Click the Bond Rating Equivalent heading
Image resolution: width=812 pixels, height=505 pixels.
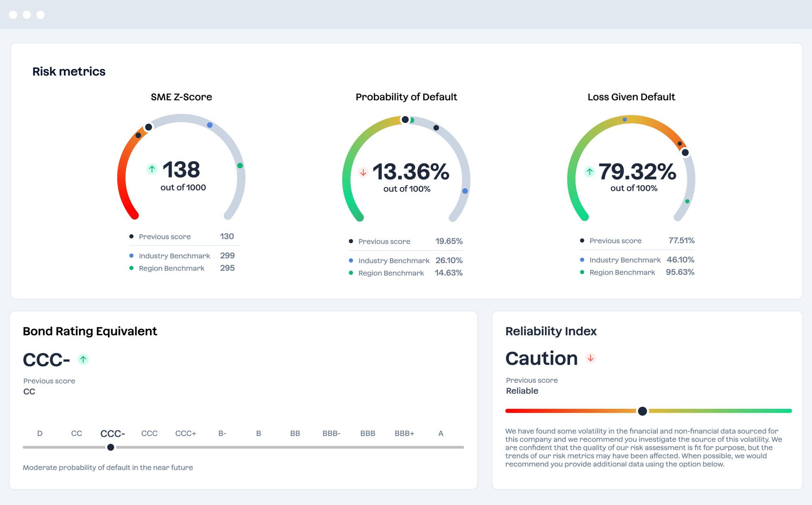coord(90,331)
